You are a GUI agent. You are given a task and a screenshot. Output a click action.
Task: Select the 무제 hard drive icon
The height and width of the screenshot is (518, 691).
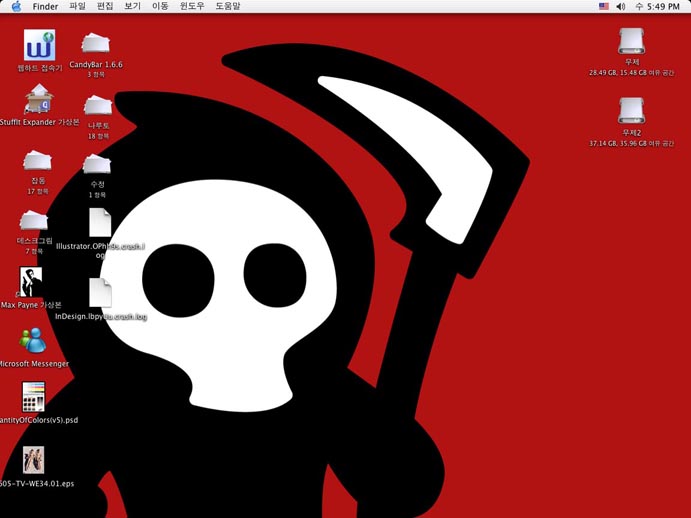(x=631, y=41)
